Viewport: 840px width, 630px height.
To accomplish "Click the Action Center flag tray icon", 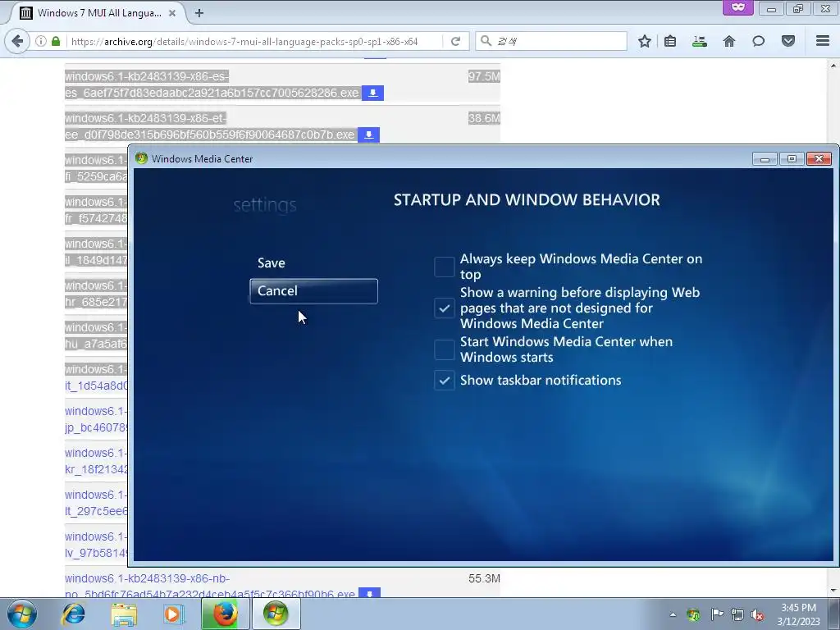I will pos(716,614).
